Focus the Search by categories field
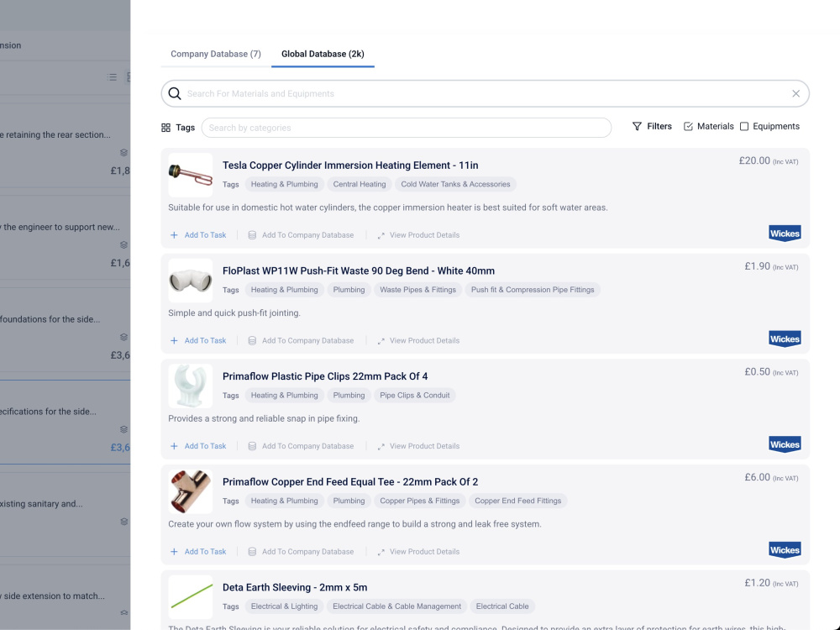This screenshot has height=630, width=840. (406, 128)
